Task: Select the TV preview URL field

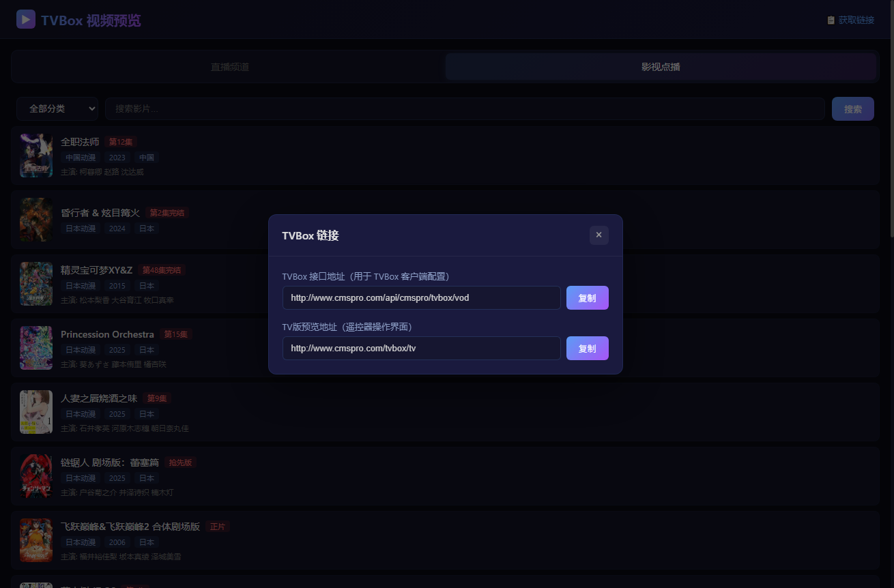Action: [x=422, y=349]
